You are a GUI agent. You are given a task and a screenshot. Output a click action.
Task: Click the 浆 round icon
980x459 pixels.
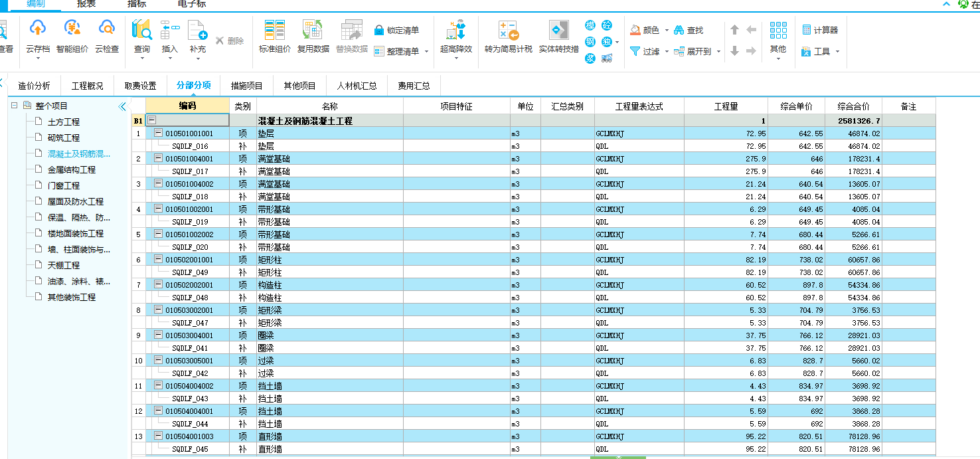click(x=590, y=58)
